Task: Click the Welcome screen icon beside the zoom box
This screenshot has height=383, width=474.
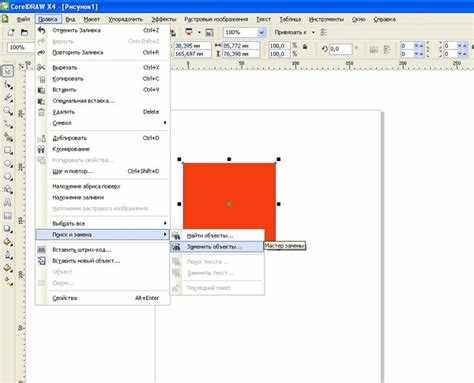Action: tap(209, 32)
